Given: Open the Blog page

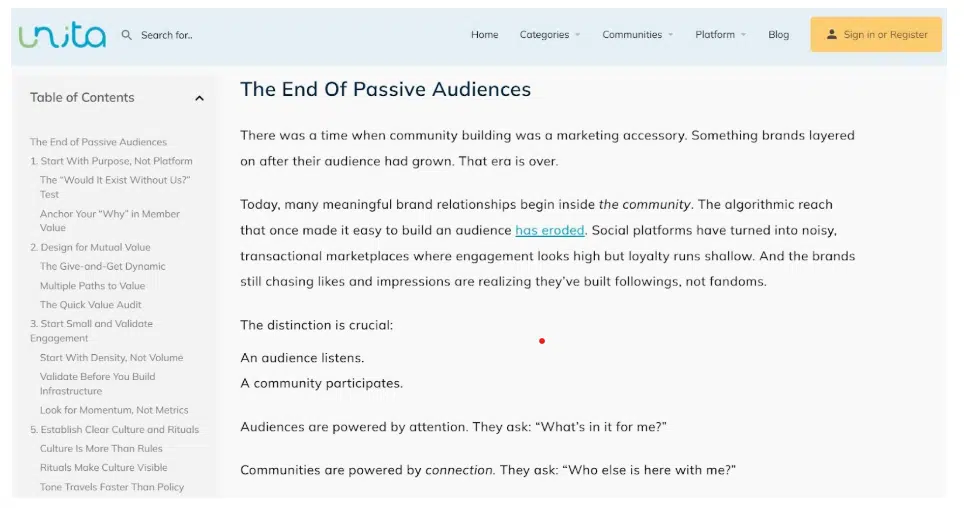Looking at the screenshot, I should pyautogui.click(x=778, y=35).
